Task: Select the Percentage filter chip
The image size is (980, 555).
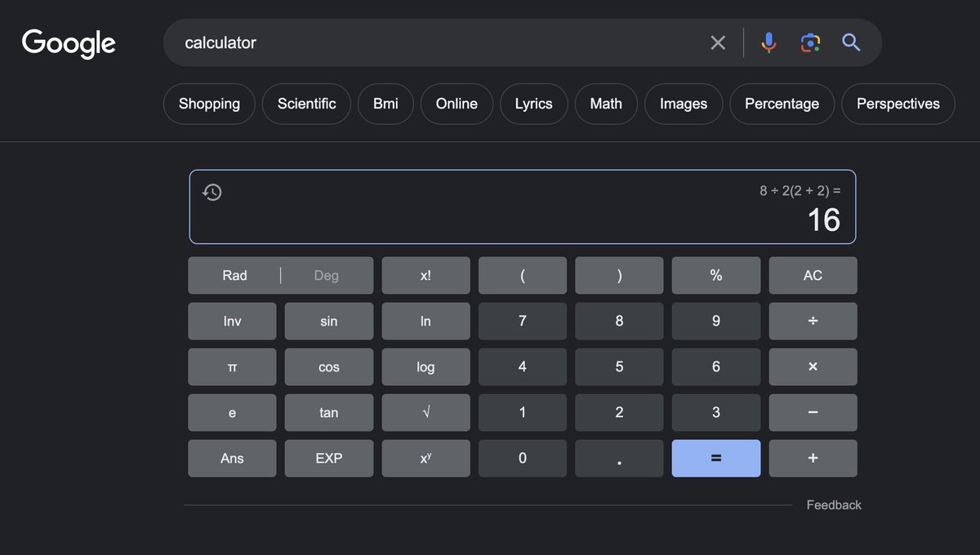Action: tap(782, 104)
